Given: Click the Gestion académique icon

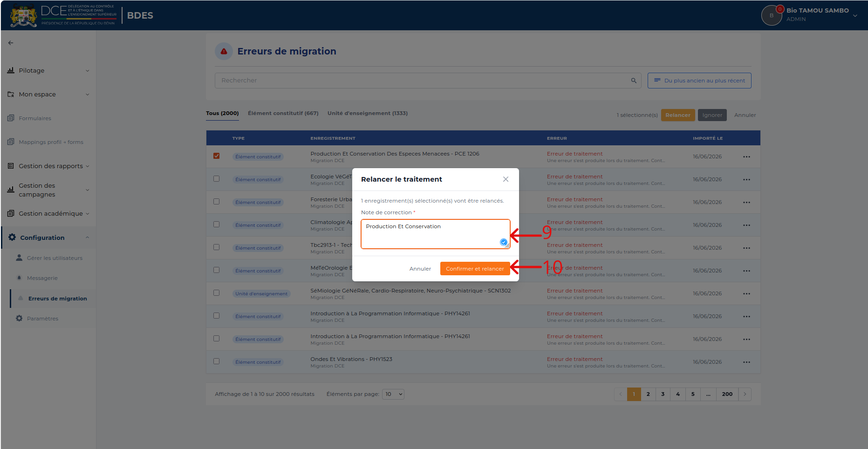Looking at the screenshot, I should coord(11,213).
